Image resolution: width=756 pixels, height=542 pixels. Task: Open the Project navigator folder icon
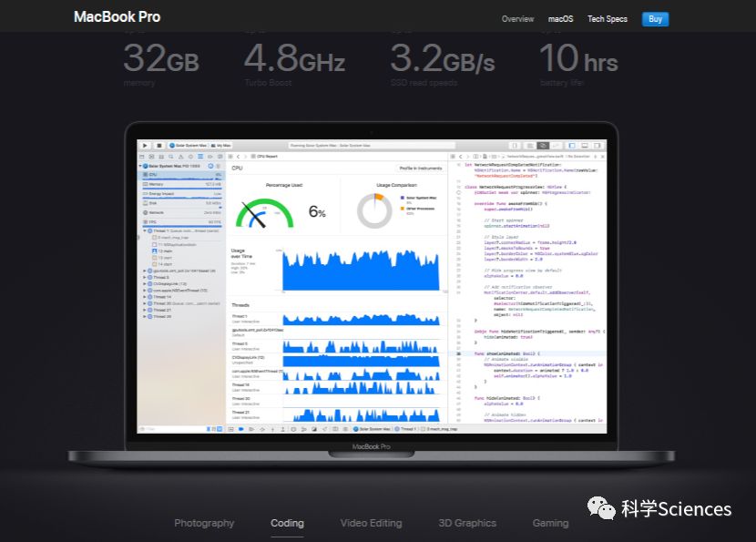coord(141,157)
